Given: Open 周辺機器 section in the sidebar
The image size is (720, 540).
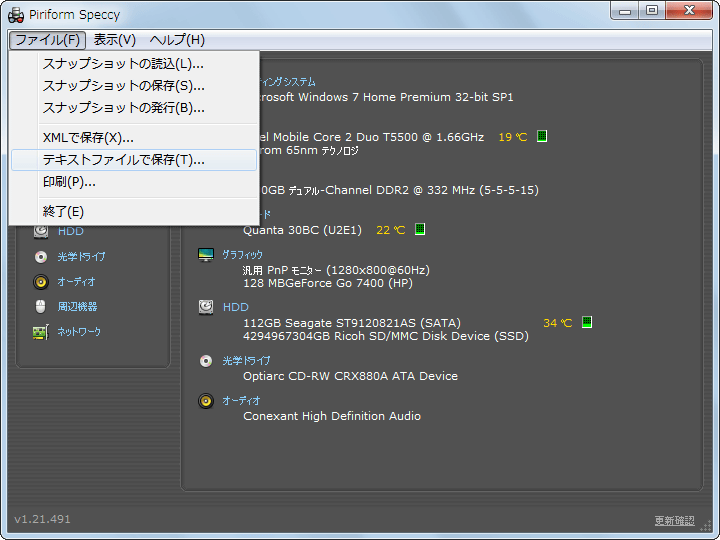Looking at the screenshot, I should click(x=77, y=307).
